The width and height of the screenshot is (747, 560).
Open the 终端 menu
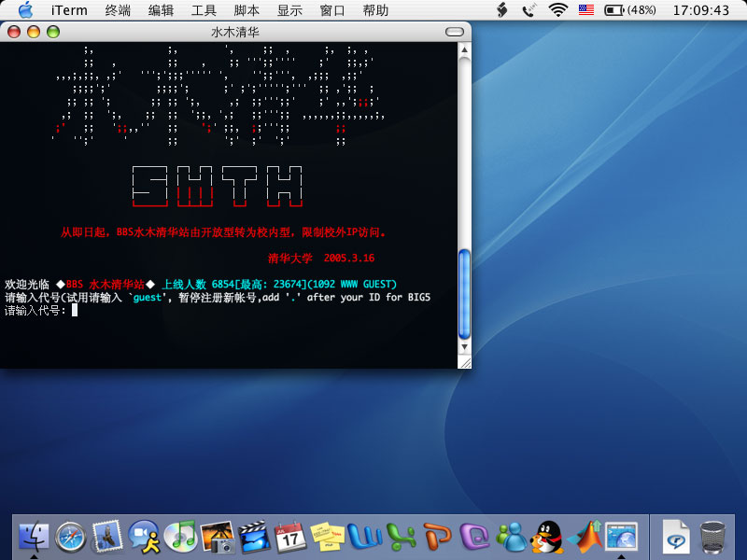118,10
